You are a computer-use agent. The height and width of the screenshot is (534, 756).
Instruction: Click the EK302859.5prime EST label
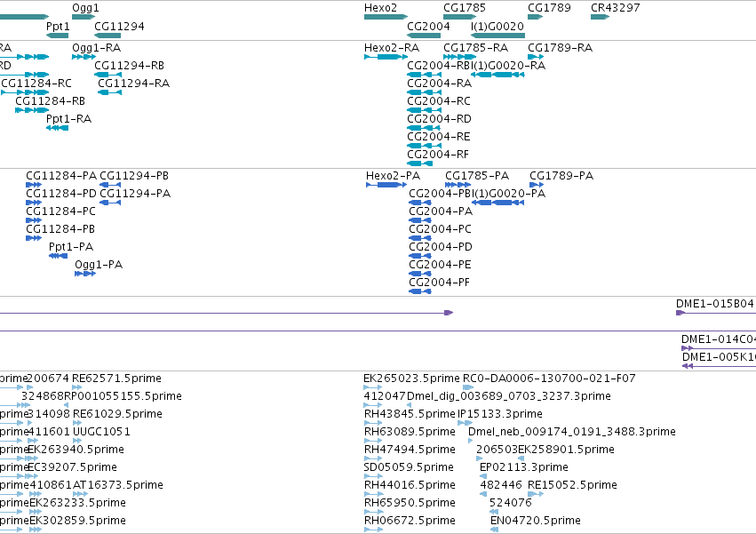pos(77,521)
